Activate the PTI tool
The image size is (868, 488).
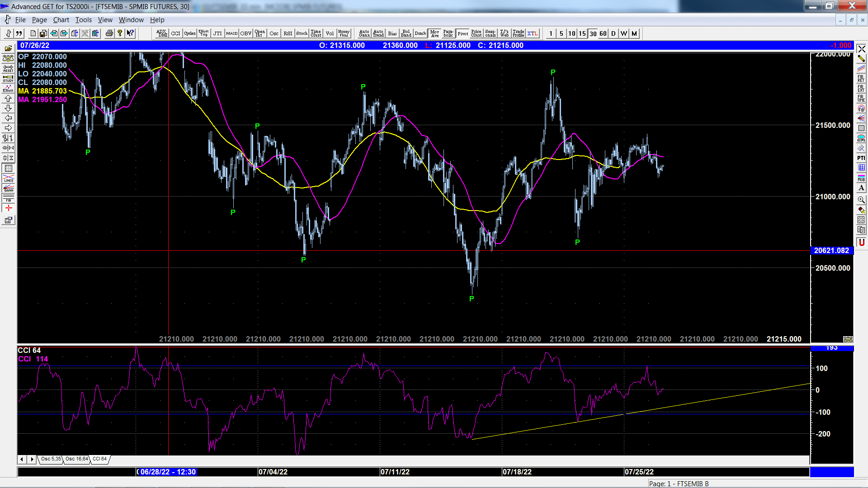[861, 158]
